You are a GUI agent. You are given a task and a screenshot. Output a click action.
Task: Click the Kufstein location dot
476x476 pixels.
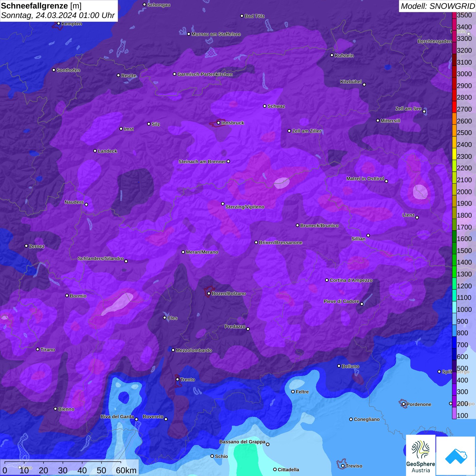(x=332, y=55)
